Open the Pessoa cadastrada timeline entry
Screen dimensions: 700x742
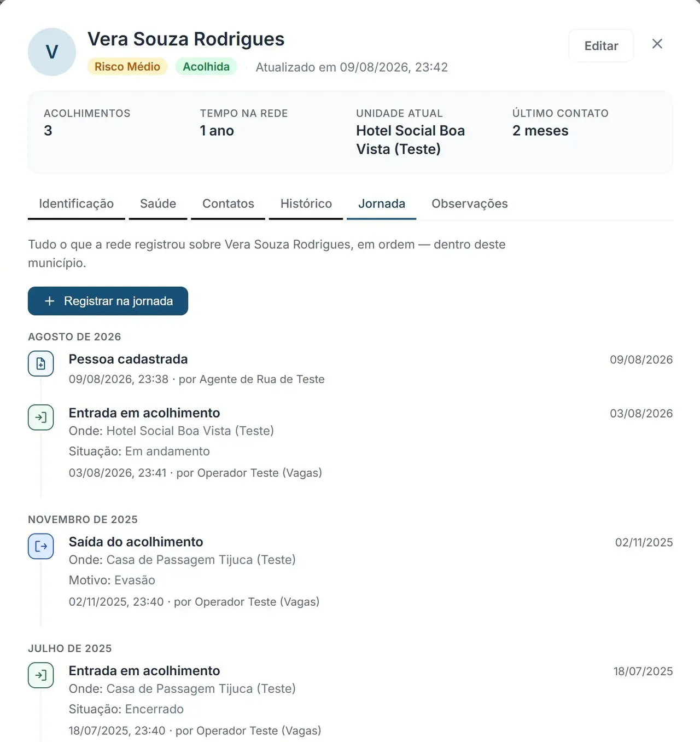coord(350,369)
